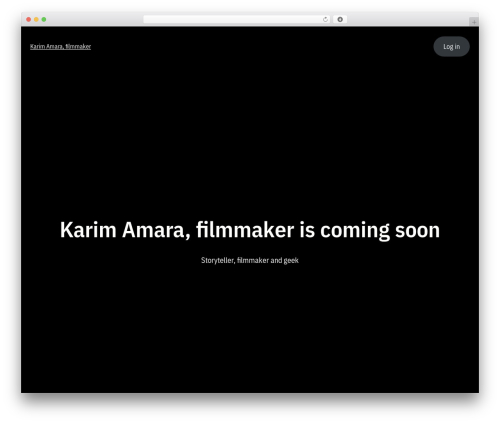Select the 'is coming soon' headline text
Viewport: 500px width, 423px height.
click(369, 230)
